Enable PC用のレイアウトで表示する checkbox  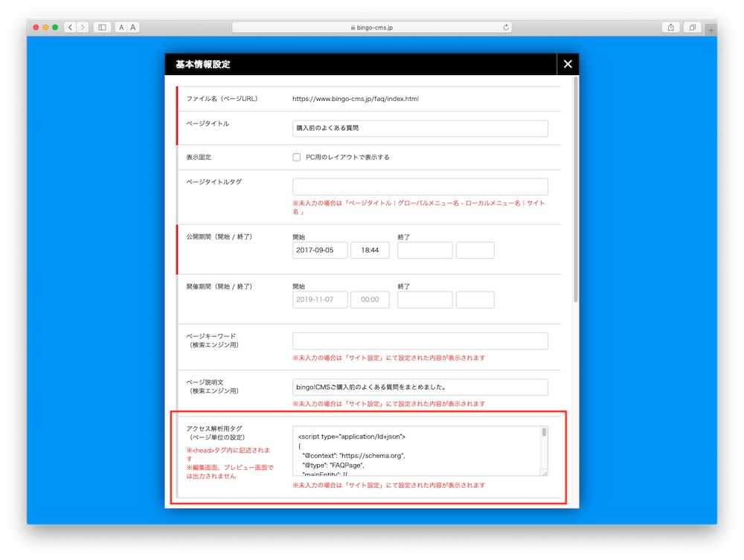[297, 158]
